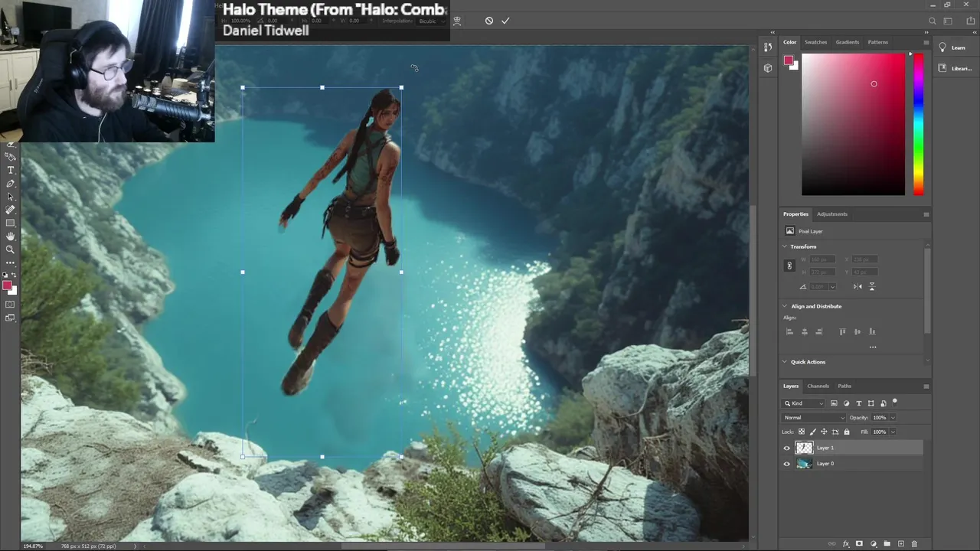The image size is (980, 551).
Task: Select the Zoom tool in the toolbar
Action: coord(10,249)
